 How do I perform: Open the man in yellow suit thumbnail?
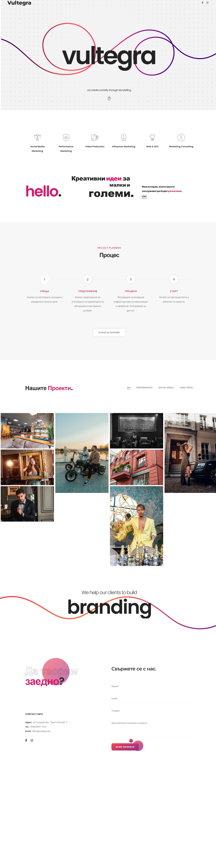137,526
